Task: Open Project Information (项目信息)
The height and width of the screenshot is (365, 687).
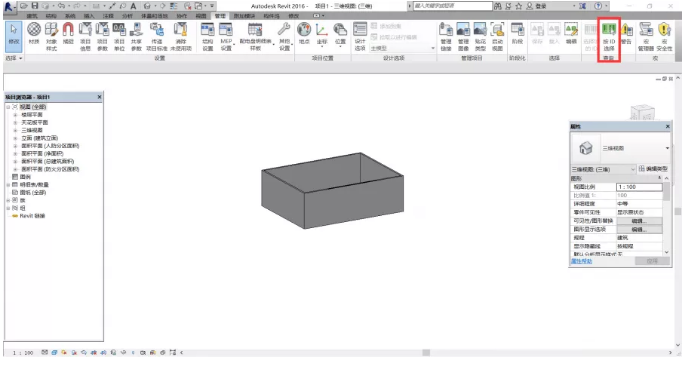Action: pyautogui.click(x=85, y=36)
